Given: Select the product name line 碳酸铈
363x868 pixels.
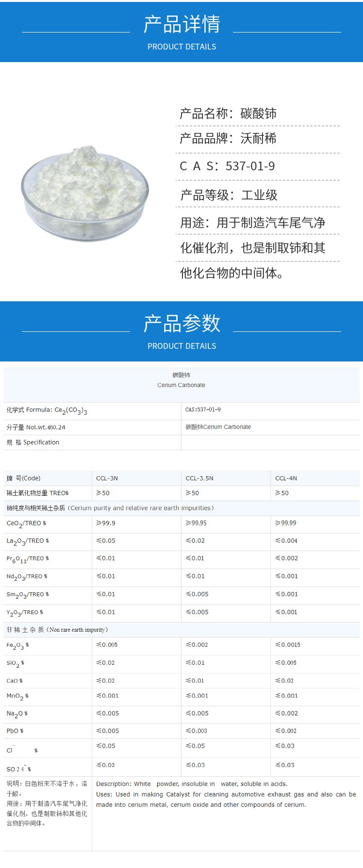Looking at the screenshot, I should click(x=228, y=114).
